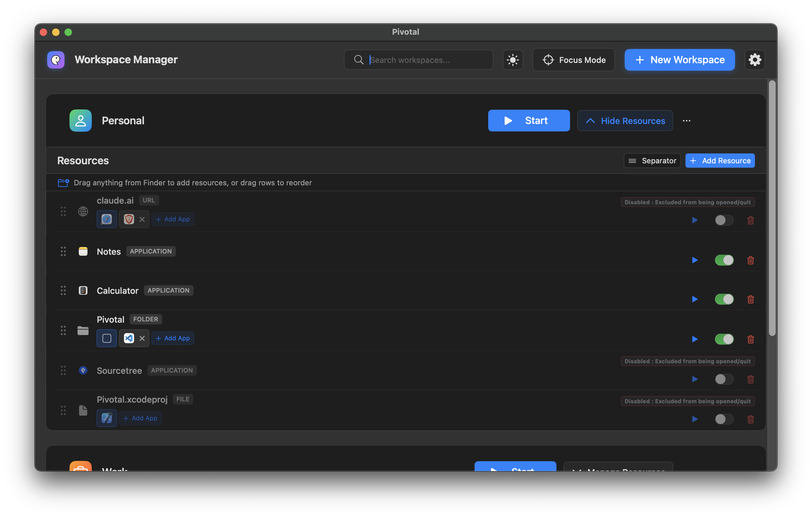Screen dimensions: 812x517
Task: Click the Sourcetree application icon
Action: 83,370
